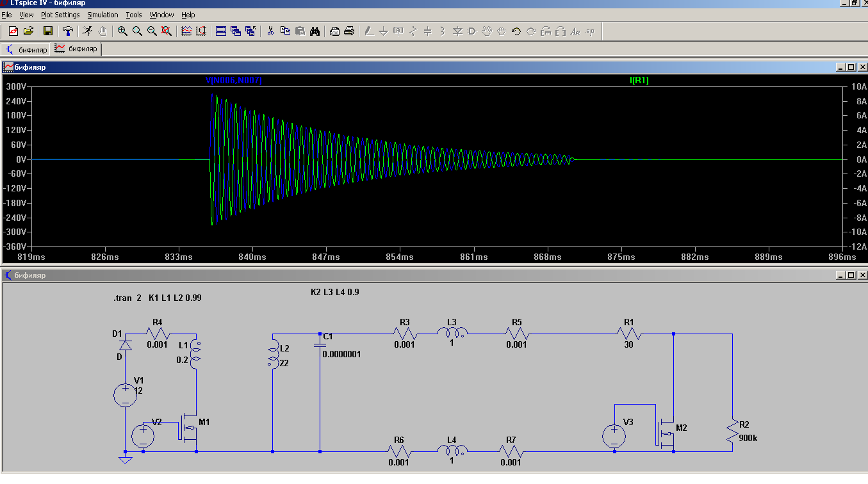The width and height of the screenshot is (868, 484).
Task: Click the Tile Windows icon
Action: pos(221,31)
